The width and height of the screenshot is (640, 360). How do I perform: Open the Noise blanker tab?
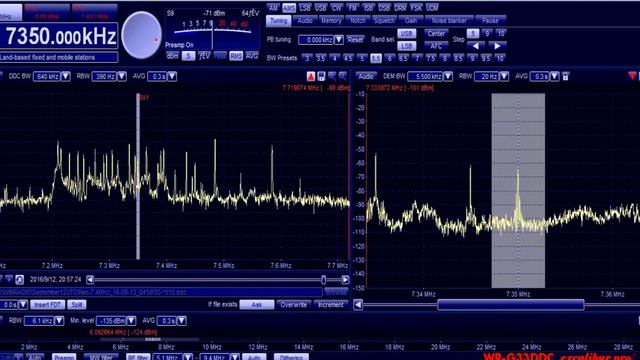point(449,20)
